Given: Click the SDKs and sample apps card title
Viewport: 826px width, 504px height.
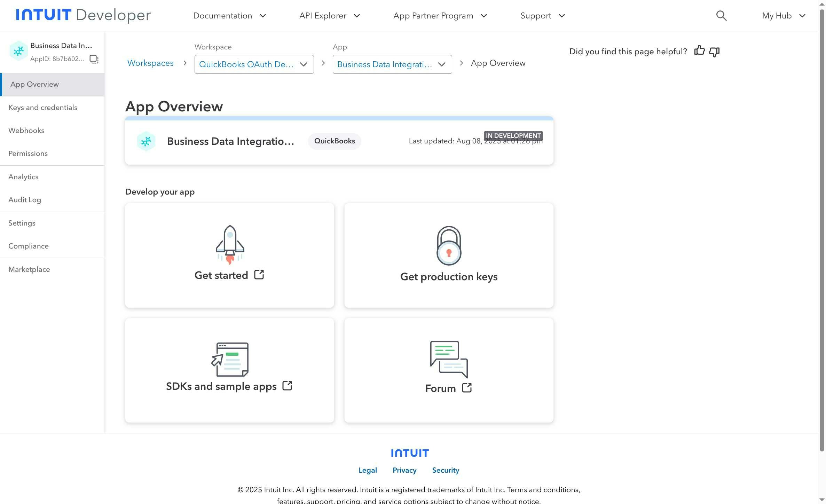Looking at the screenshot, I should tap(221, 386).
